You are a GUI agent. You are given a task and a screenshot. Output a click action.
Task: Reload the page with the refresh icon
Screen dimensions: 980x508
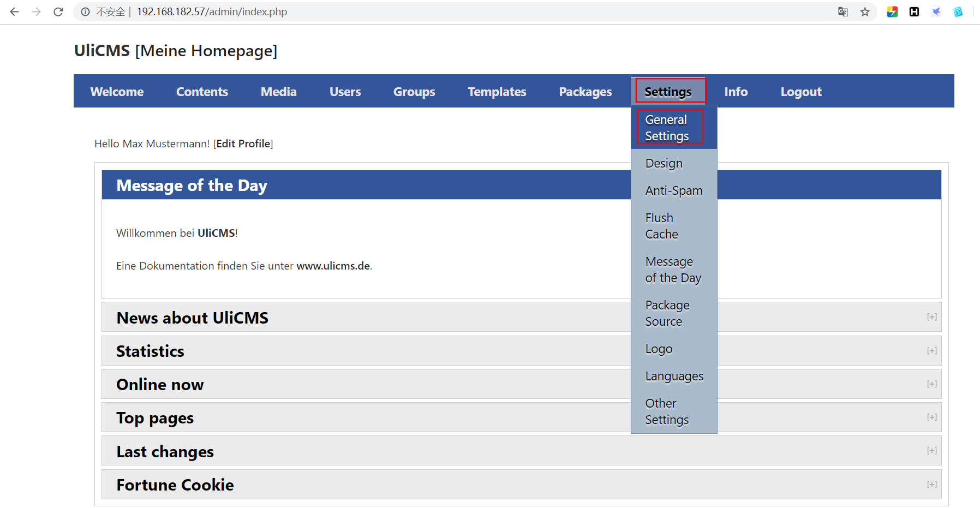[x=58, y=11]
